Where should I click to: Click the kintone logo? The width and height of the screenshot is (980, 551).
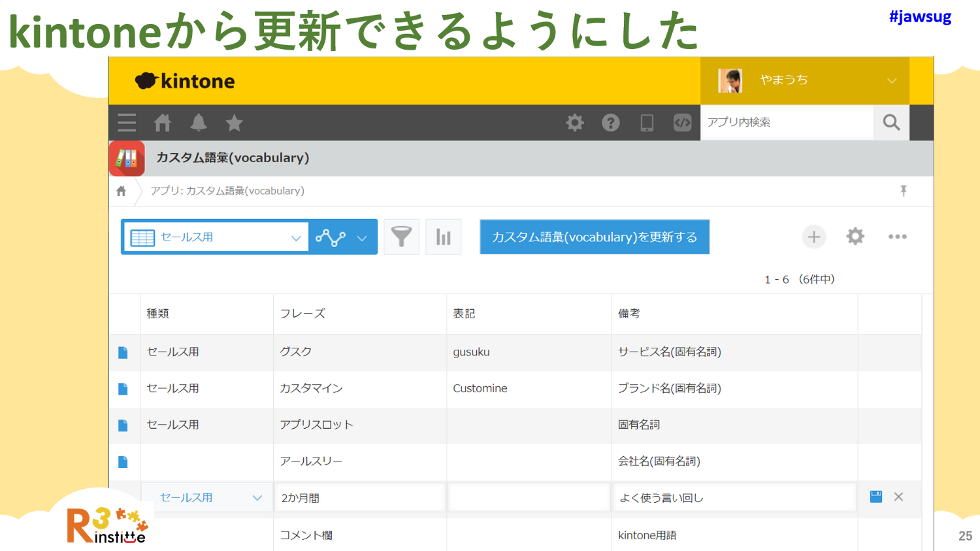185,81
